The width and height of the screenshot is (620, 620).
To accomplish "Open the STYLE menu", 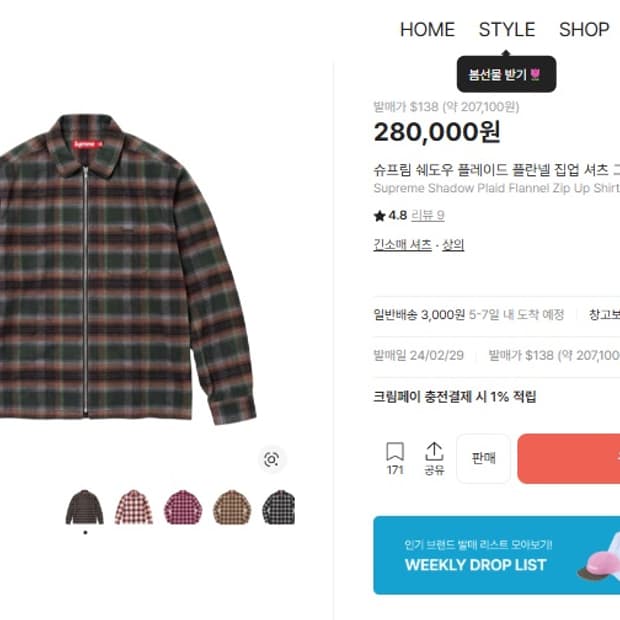I will tap(507, 30).
